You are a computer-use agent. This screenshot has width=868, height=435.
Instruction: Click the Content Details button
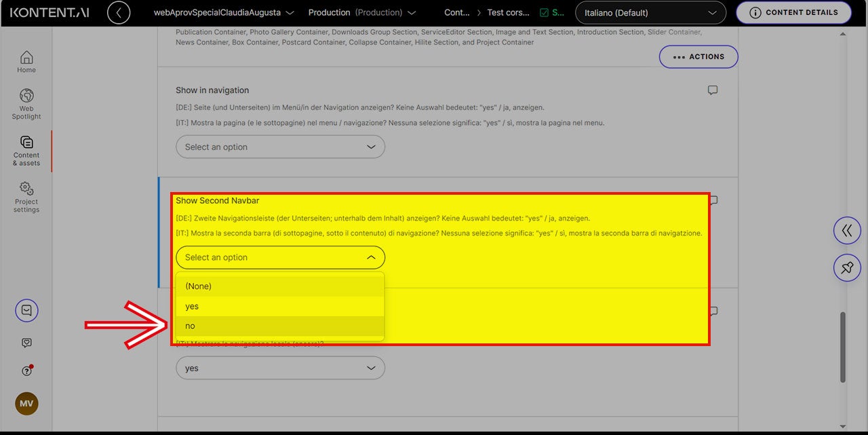[793, 12]
